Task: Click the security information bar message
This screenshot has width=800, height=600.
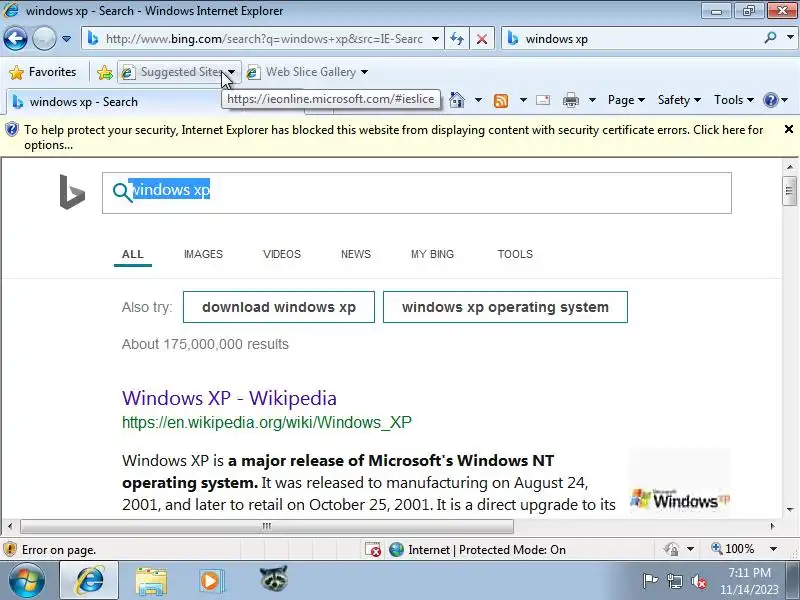Action: pos(393,137)
